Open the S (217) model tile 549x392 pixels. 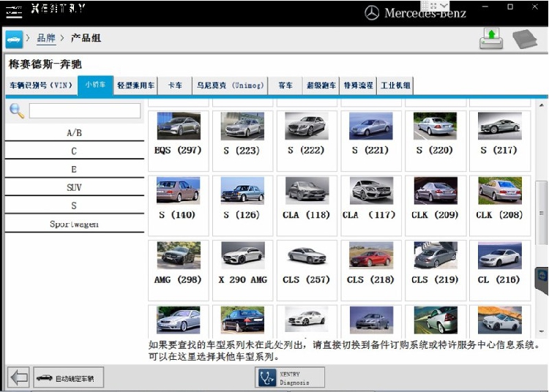[500, 140]
